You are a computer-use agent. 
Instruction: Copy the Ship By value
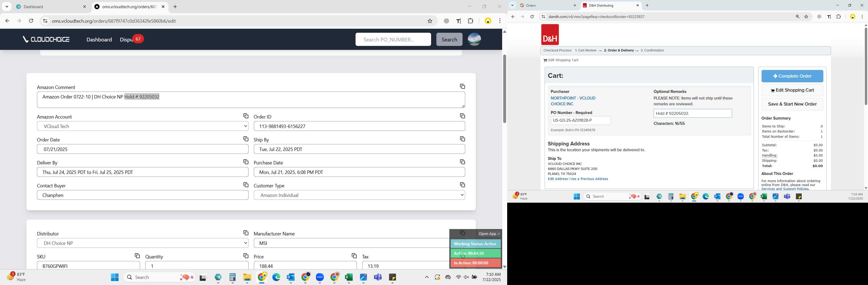click(x=462, y=139)
